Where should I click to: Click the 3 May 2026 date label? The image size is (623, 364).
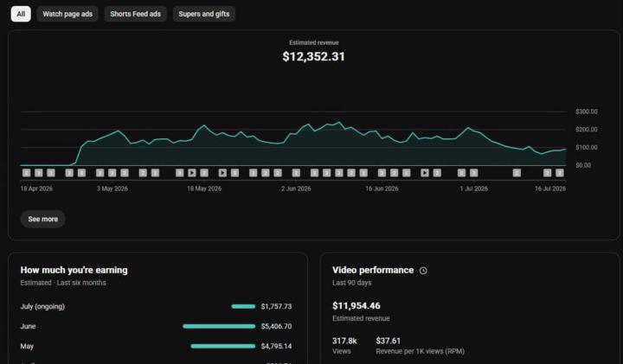(112, 188)
